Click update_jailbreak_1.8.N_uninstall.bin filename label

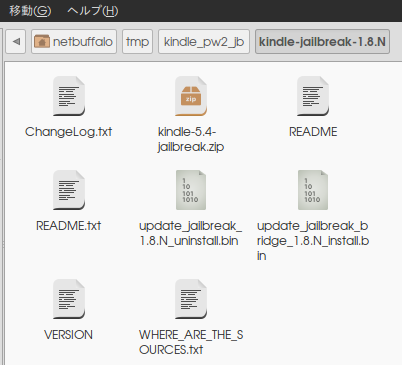(191, 233)
